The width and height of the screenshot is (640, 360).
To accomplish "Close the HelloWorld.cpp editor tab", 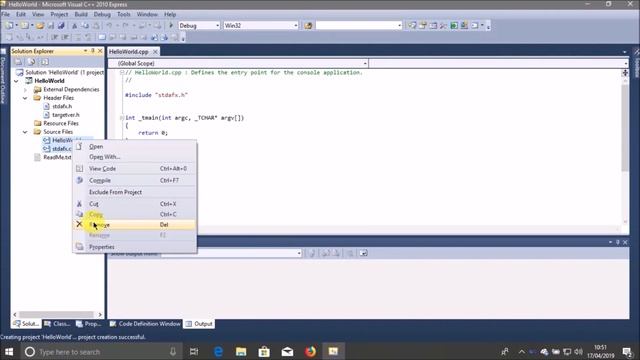I will click(x=155, y=51).
